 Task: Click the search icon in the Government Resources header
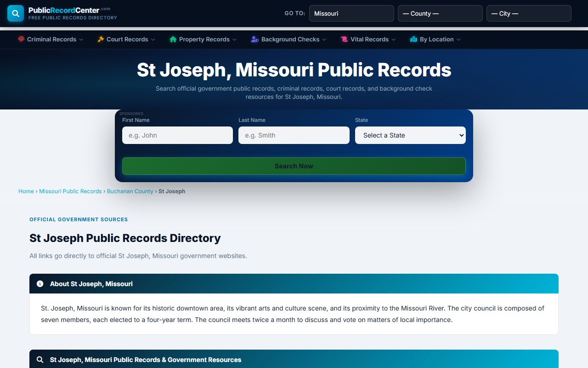coord(40,360)
